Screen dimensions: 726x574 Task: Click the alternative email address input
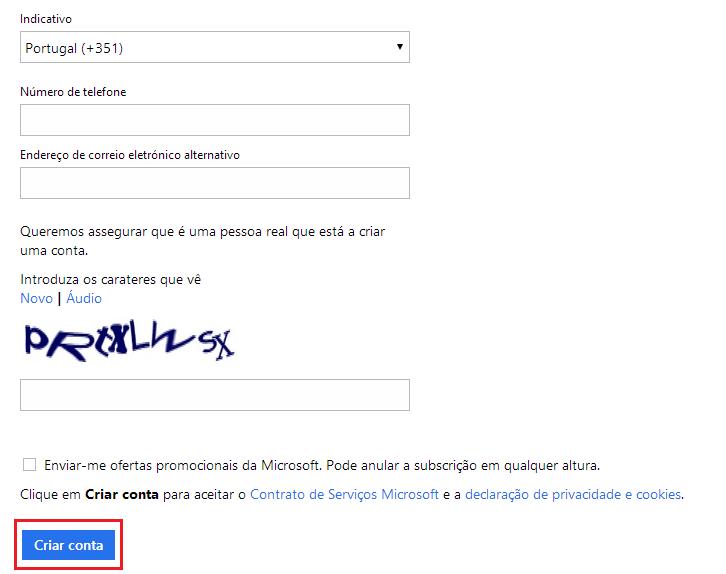(214, 183)
